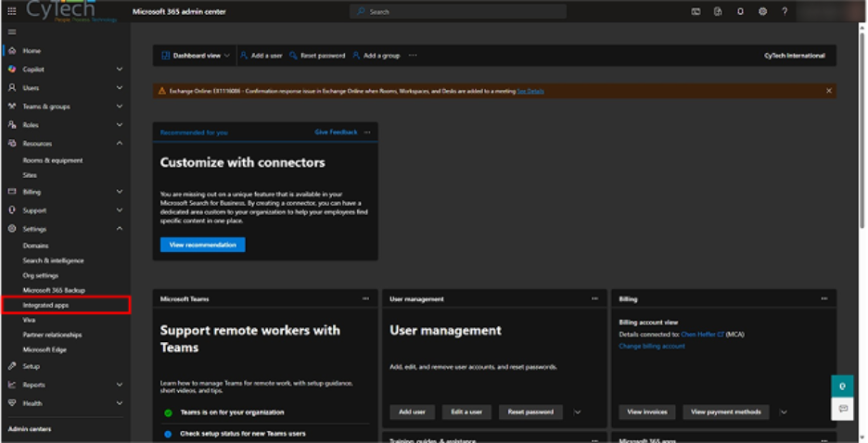The image size is (868, 443).
Task: Open notifications bell in header
Action: pos(740,12)
